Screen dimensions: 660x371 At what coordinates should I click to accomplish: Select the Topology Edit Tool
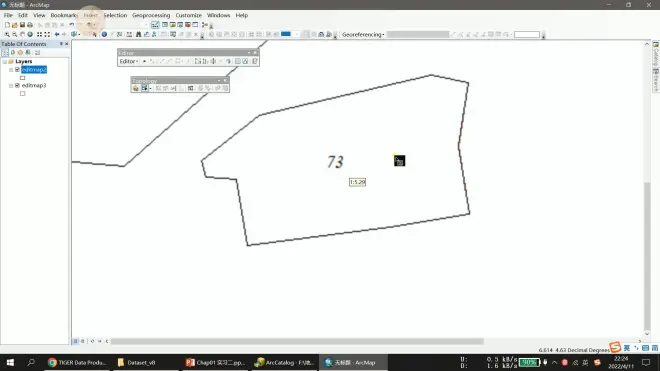144,88
